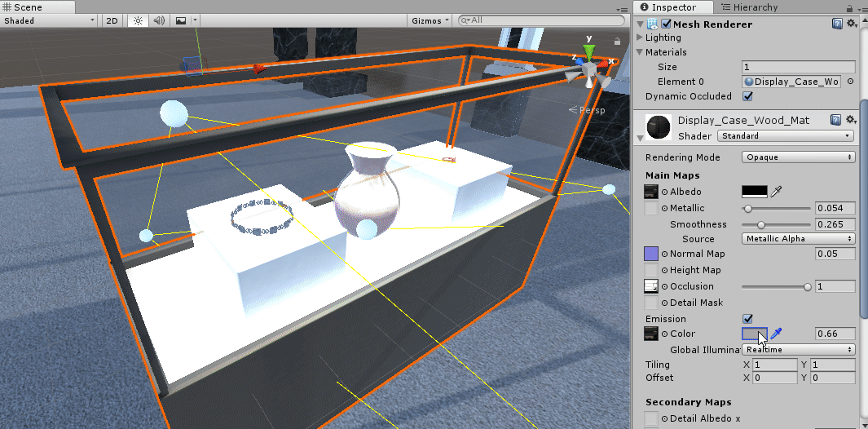Viewport: 868px width, 429px height.
Task: Uncheck Dynamic Occluded checkbox
Action: tap(747, 96)
